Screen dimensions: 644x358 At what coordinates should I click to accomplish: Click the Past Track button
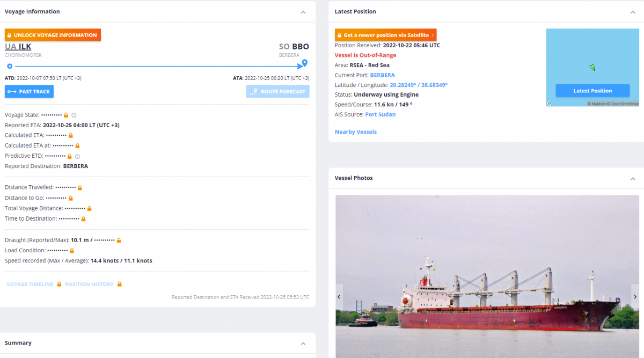pyautogui.click(x=29, y=92)
